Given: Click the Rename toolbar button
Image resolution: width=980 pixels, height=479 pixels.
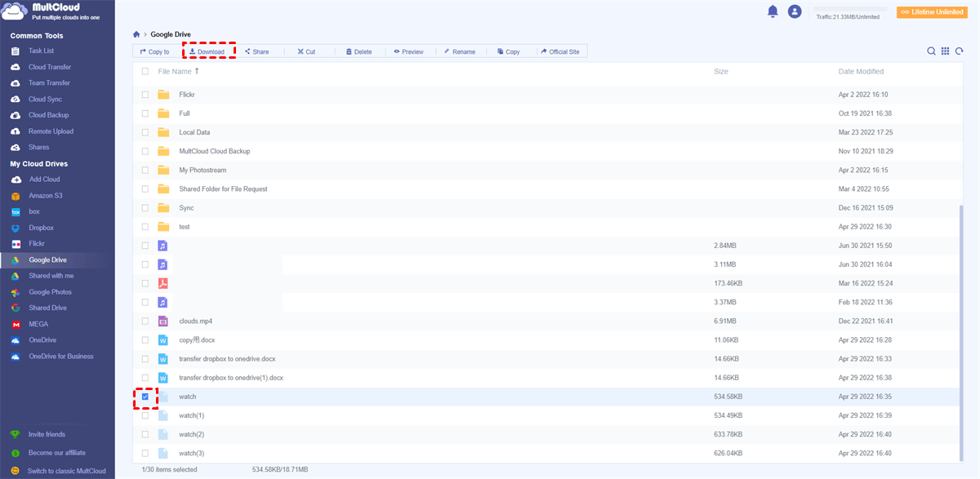Looking at the screenshot, I should [459, 51].
